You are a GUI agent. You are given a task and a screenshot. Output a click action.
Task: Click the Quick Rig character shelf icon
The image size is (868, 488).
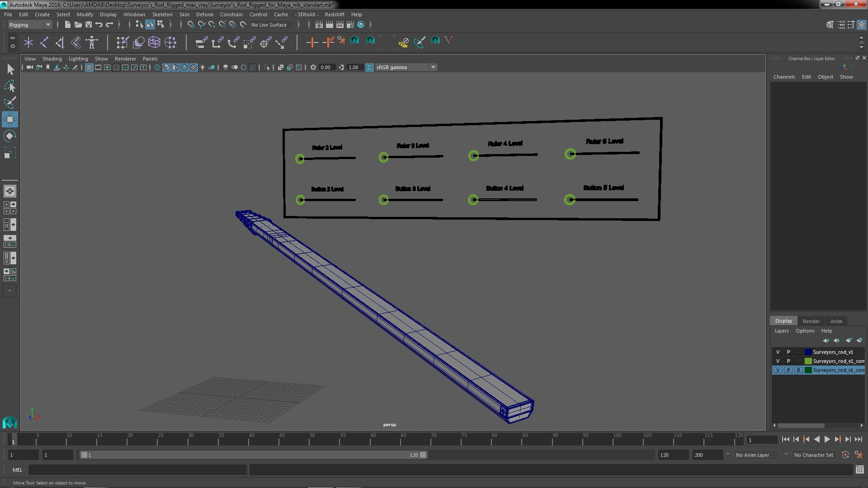click(92, 42)
